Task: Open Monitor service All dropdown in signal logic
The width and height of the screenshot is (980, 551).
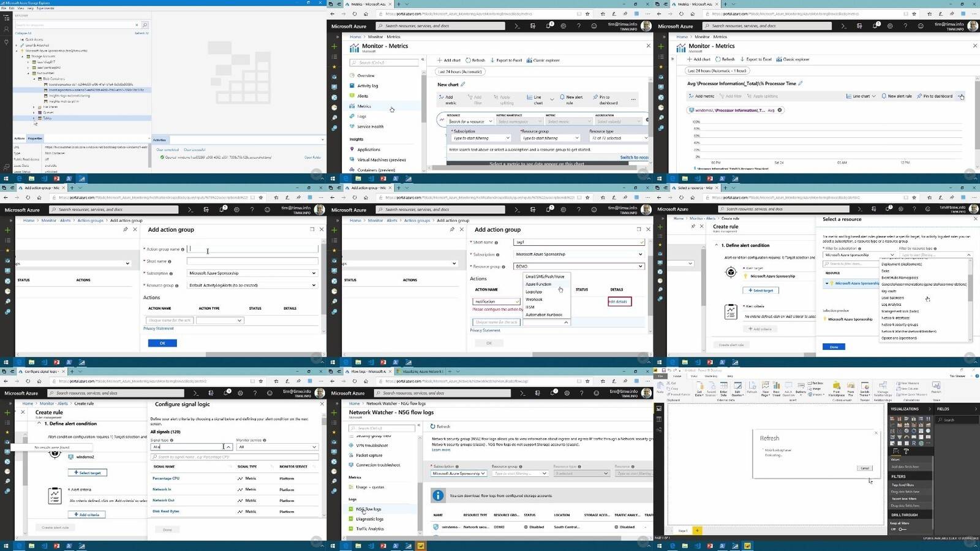Action: point(278,447)
